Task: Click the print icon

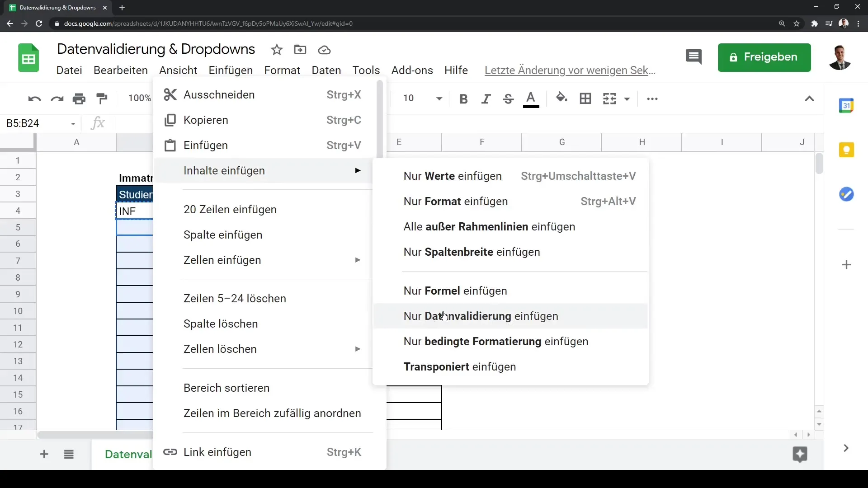Action: pyautogui.click(x=79, y=99)
